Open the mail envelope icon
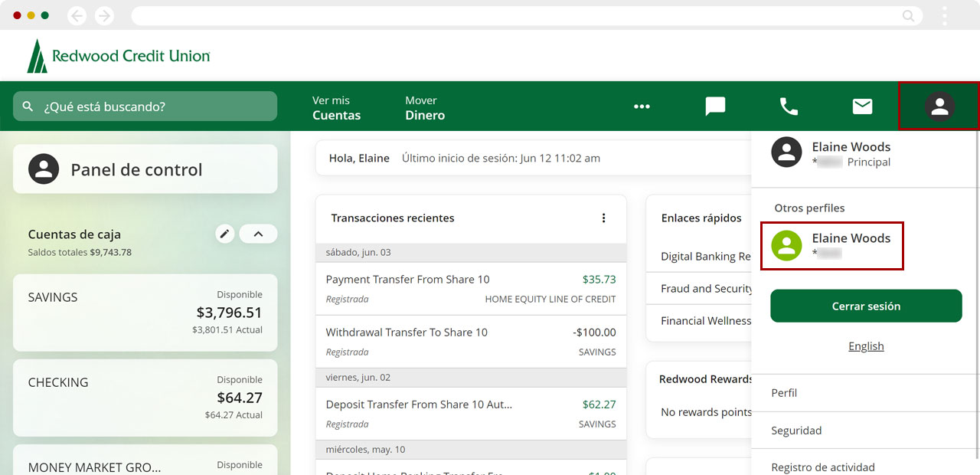Viewport: 980px width, 475px height. [862, 106]
